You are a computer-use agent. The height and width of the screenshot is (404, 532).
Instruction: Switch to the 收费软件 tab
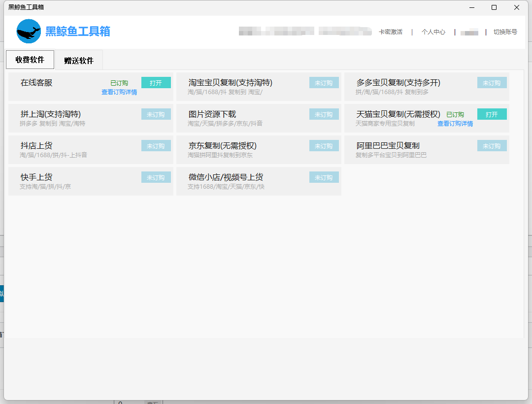[30, 60]
